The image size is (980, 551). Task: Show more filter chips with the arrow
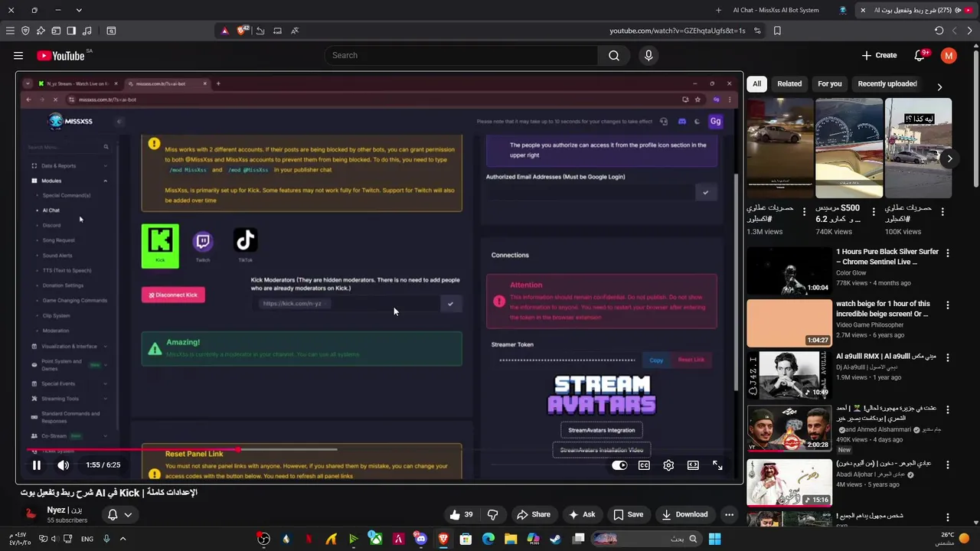pyautogui.click(x=939, y=86)
